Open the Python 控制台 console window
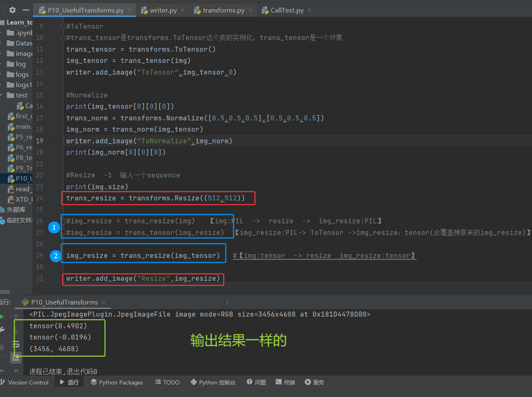 (x=213, y=382)
